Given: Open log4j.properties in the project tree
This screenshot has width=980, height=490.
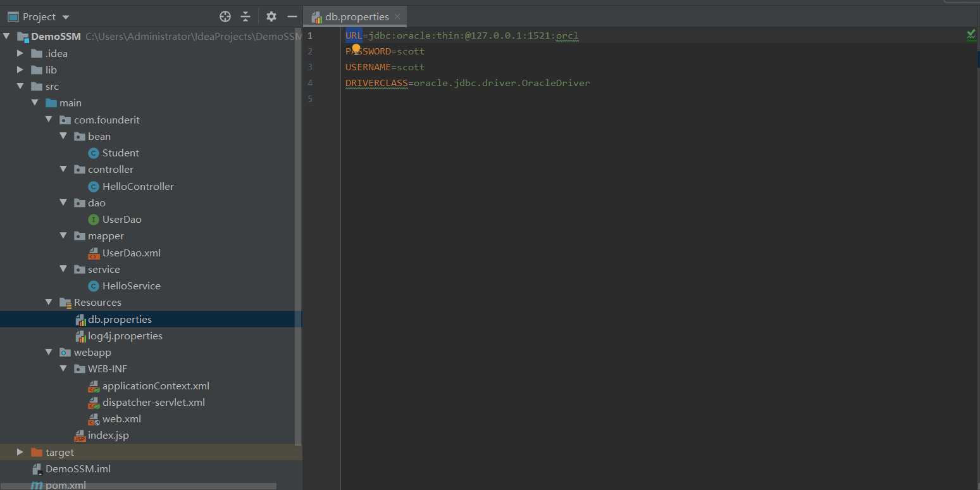Looking at the screenshot, I should tap(125, 336).
